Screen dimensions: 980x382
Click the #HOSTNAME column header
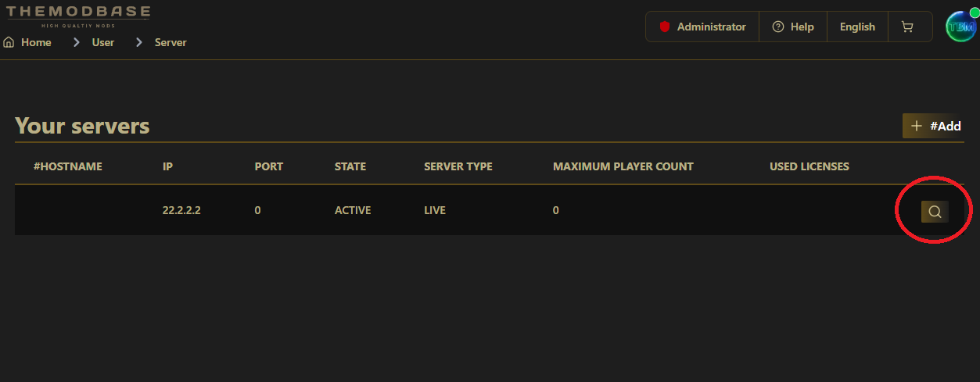tap(68, 166)
